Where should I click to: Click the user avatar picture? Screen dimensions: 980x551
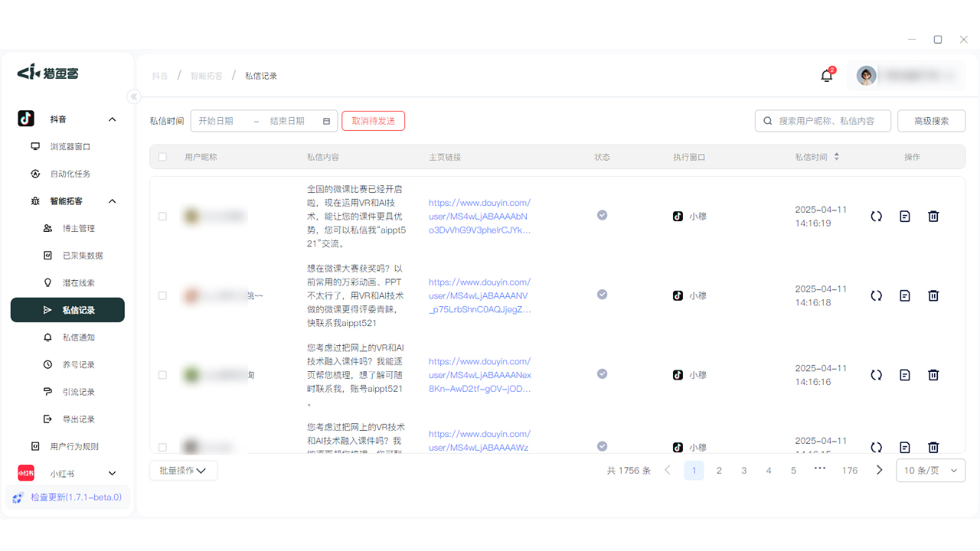pyautogui.click(x=866, y=76)
